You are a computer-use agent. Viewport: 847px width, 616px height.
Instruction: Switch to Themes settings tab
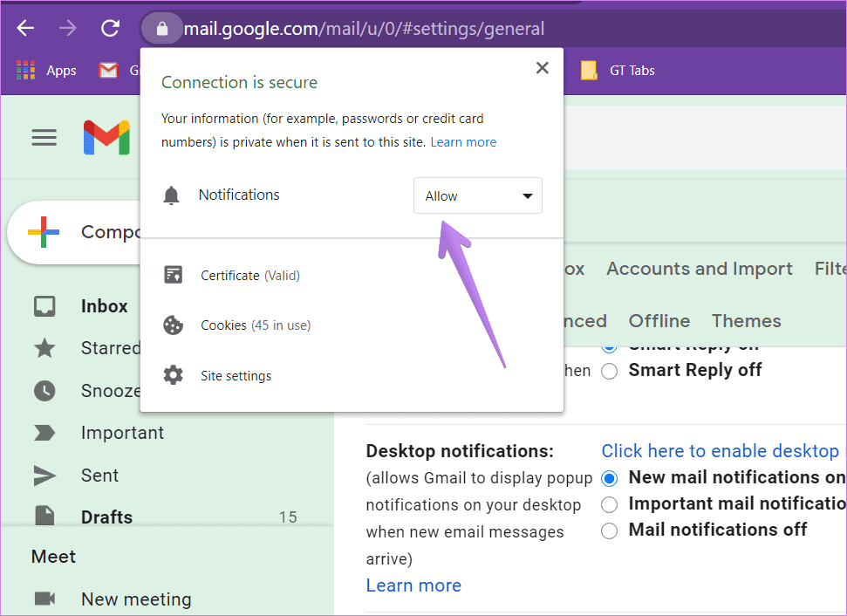point(747,321)
